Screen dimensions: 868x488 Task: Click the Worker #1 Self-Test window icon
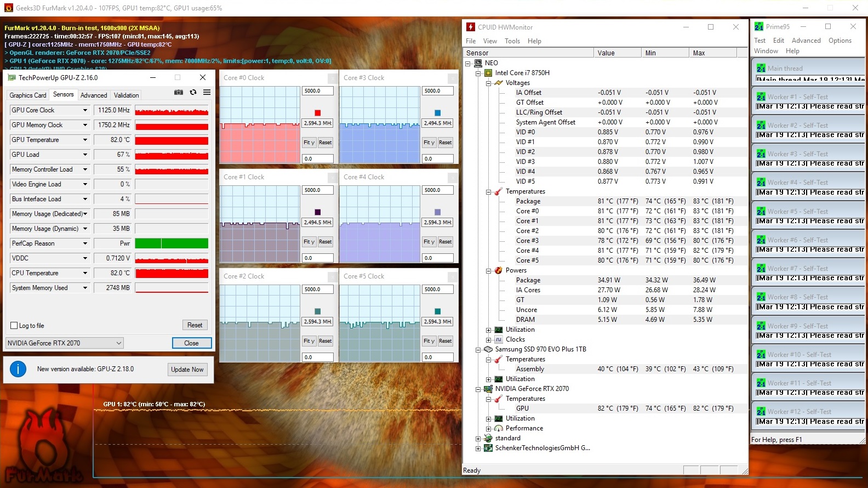pos(761,97)
